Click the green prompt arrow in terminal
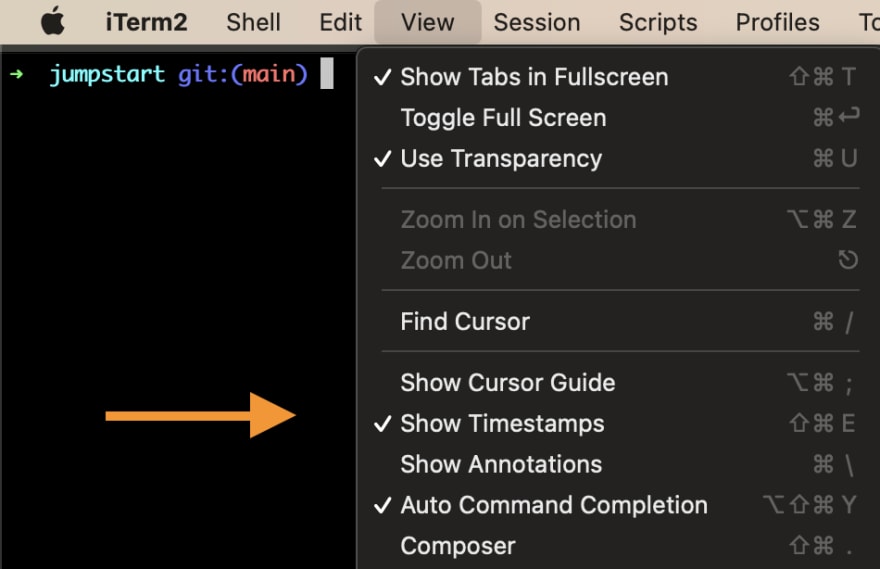This screenshot has height=569, width=880. pyautogui.click(x=16, y=74)
